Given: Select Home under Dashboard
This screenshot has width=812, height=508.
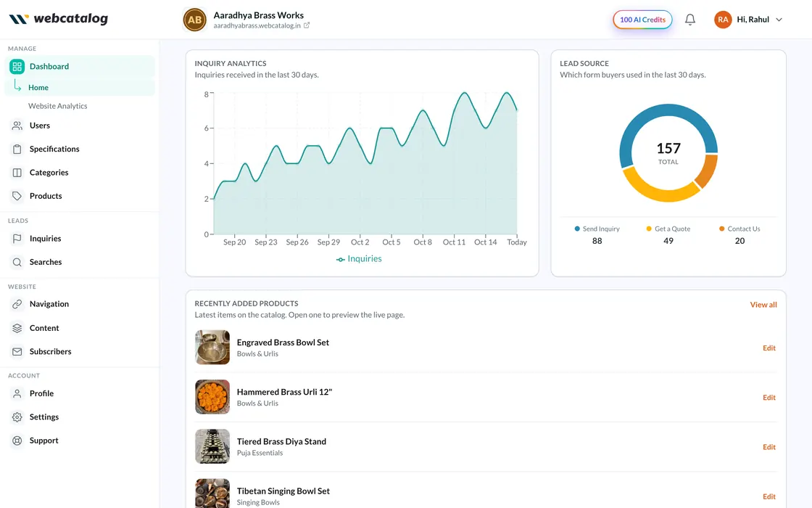Looking at the screenshot, I should 80,87.
